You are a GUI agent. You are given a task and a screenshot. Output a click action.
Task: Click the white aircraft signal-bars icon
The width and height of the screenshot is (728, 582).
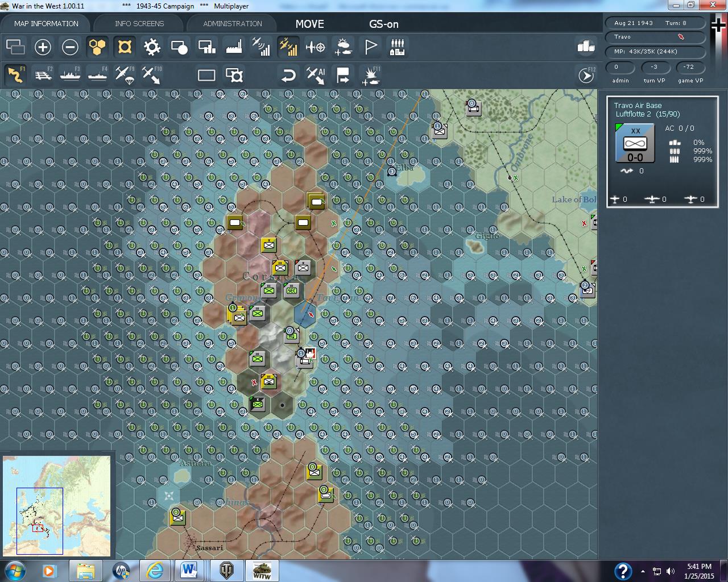coord(261,47)
